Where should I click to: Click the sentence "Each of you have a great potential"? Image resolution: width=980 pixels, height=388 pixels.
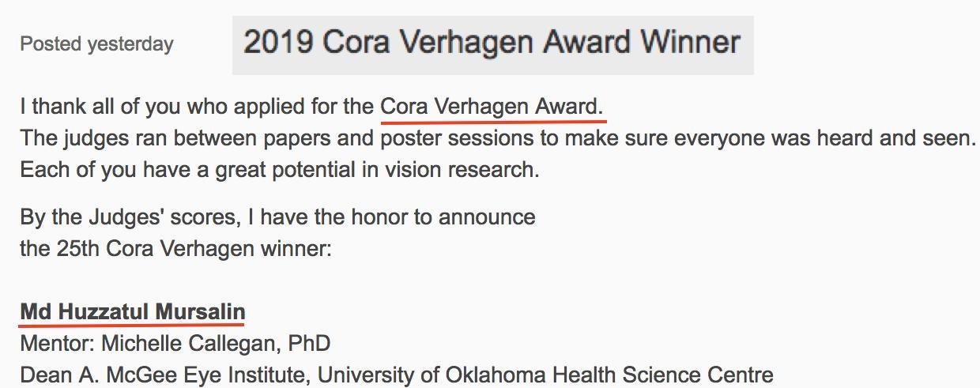(x=198, y=170)
